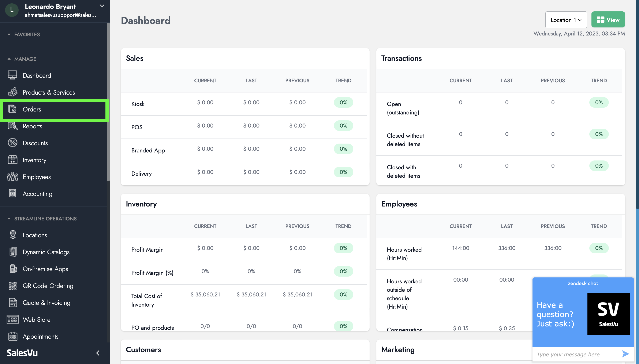Viewport: 639px width, 364px height.
Task: Click the Locations pin icon
Action: pyautogui.click(x=13, y=235)
